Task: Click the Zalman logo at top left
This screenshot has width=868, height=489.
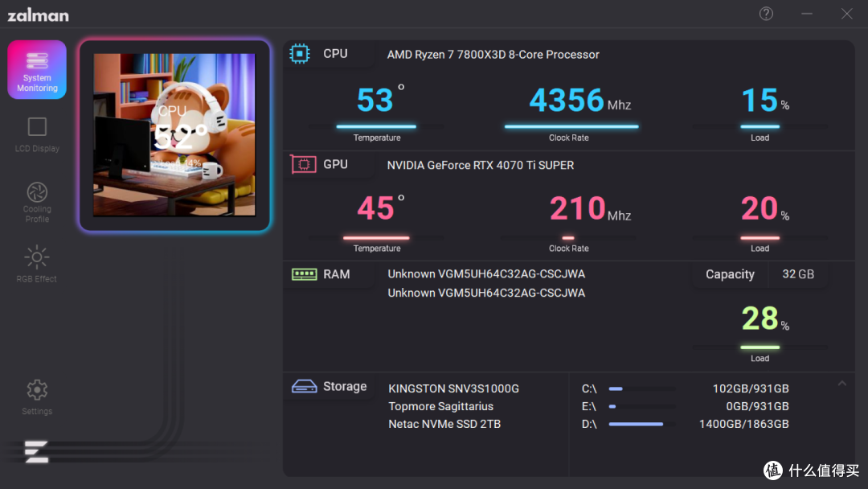Action: pos(39,15)
